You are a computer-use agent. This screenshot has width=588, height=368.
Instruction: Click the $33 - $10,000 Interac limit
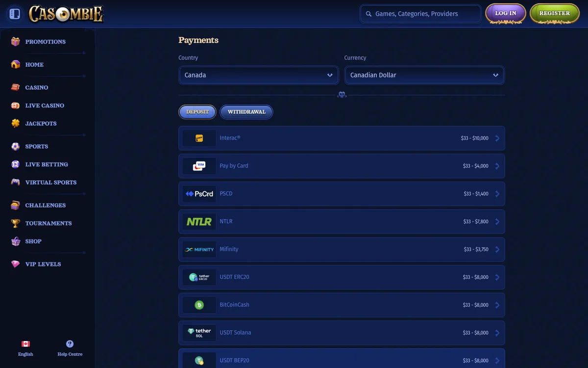[474, 138]
